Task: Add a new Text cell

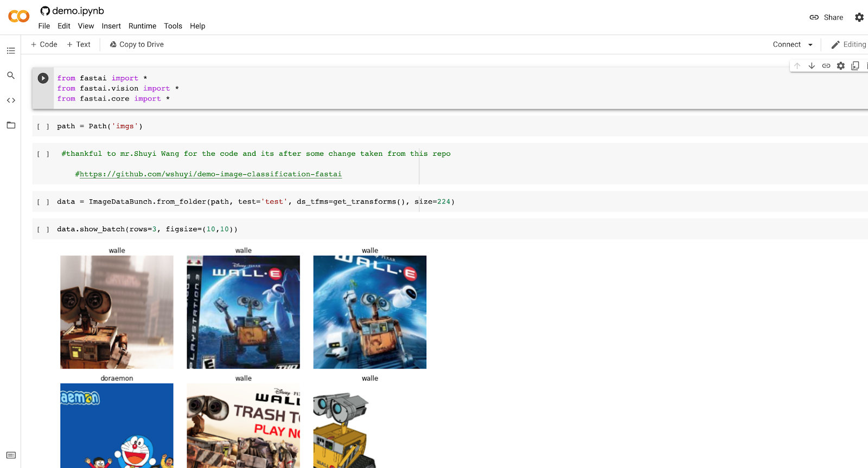Action: tap(79, 45)
